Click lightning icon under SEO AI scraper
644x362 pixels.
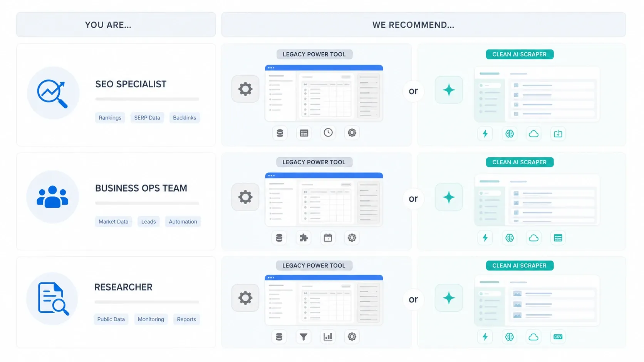point(485,134)
